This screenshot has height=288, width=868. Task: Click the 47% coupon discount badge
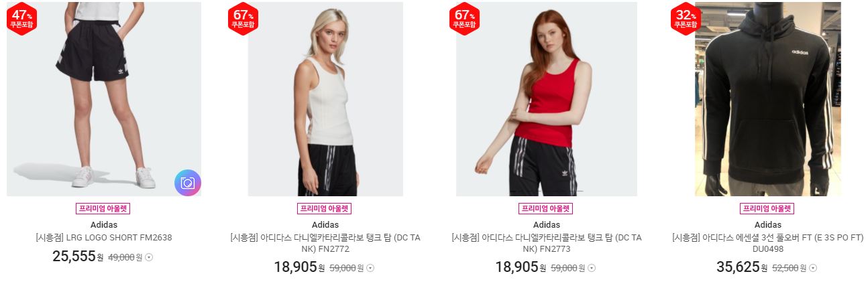click(22, 19)
